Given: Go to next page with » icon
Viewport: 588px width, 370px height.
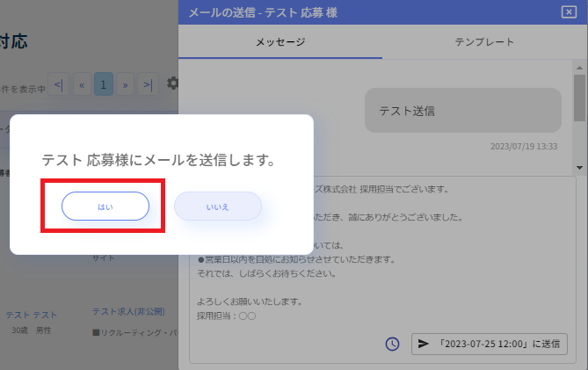Looking at the screenshot, I should tap(126, 84).
